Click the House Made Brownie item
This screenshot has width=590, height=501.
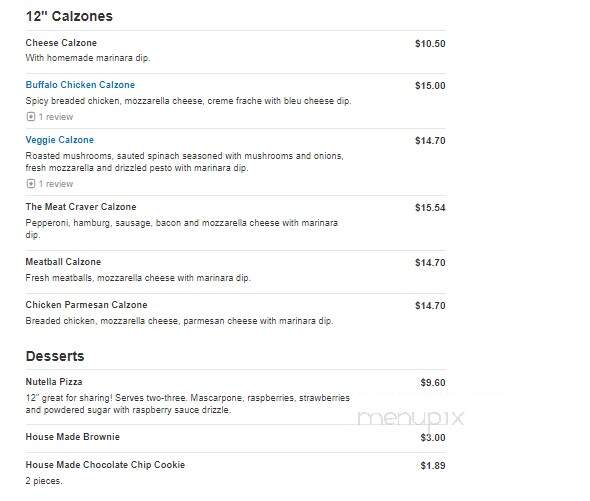[73, 437]
